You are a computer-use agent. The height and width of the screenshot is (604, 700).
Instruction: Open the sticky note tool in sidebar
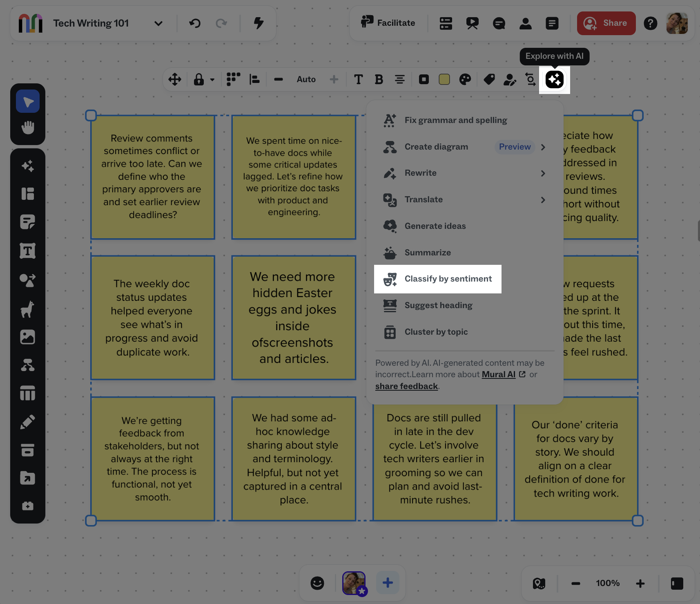[28, 222]
